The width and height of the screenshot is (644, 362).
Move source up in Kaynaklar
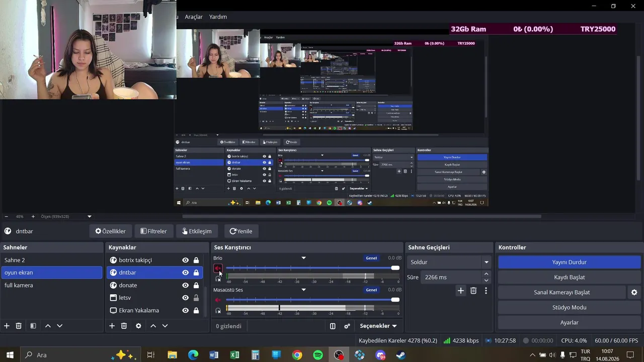(153, 326)
